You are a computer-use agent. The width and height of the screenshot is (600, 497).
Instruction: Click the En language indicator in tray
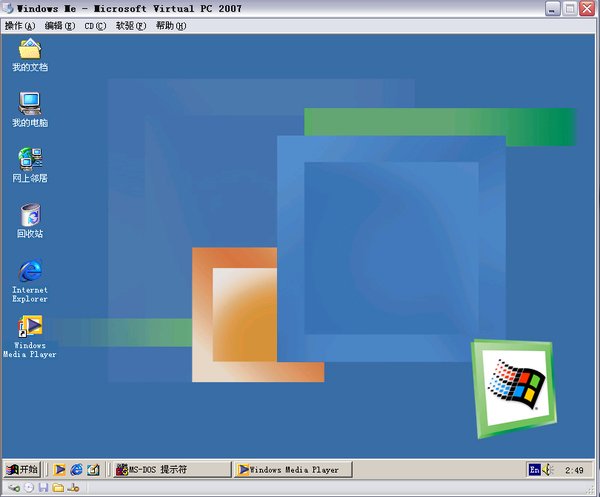click(x=534, y=469)
